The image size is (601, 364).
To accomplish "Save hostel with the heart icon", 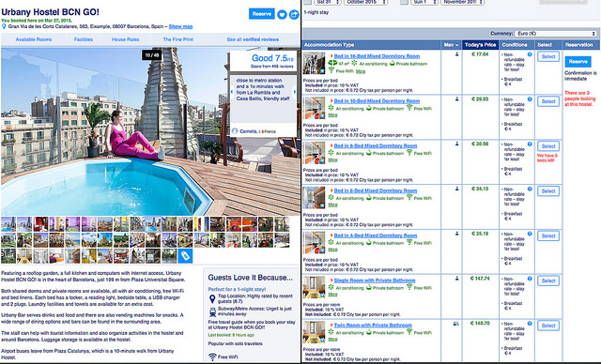I will 282,15.
